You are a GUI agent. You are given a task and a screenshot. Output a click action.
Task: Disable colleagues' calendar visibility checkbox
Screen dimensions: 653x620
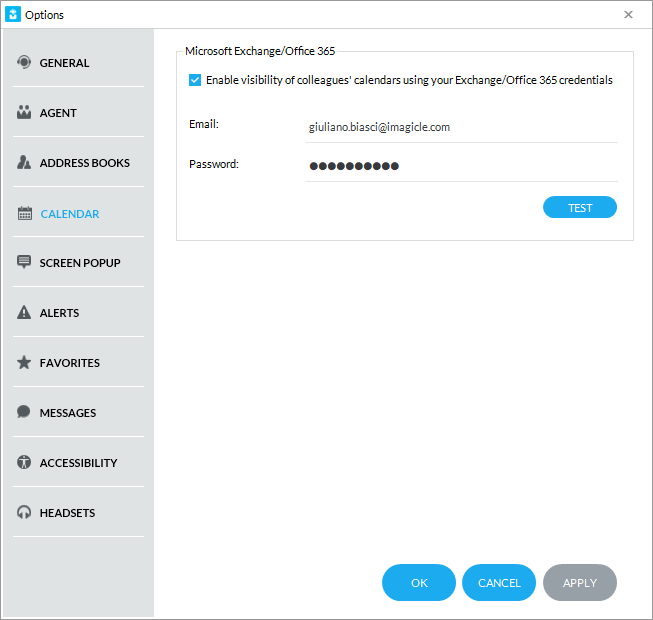pos(195,80)
